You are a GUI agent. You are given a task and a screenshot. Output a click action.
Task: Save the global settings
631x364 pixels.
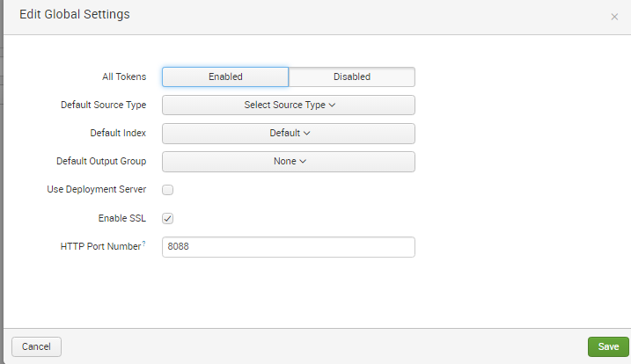(608, 346)
